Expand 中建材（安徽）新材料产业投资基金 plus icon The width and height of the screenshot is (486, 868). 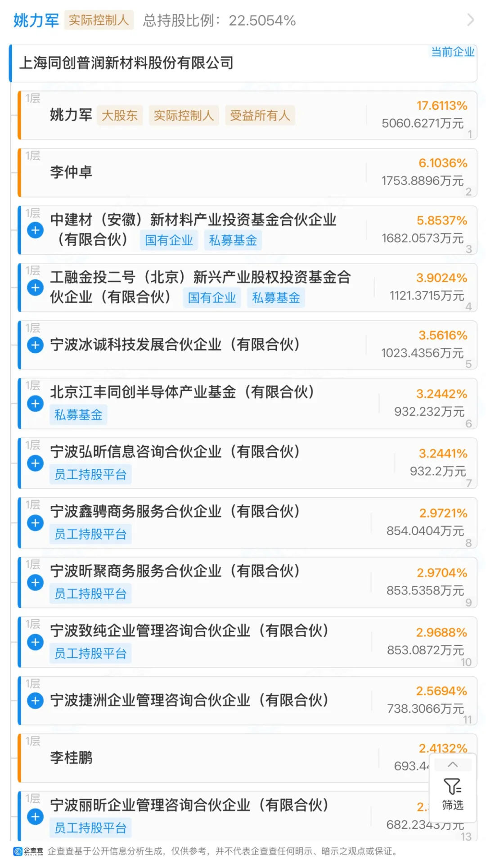coord(35,230)
